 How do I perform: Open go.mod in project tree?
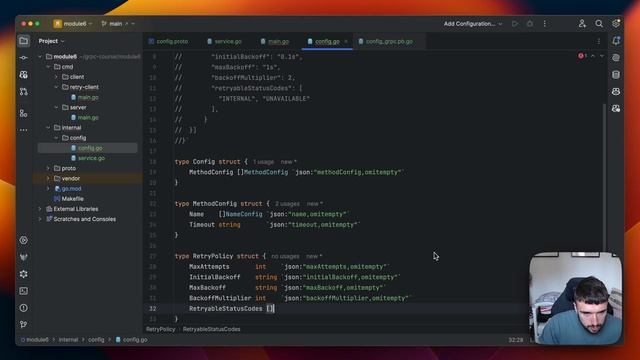point(71,189)
